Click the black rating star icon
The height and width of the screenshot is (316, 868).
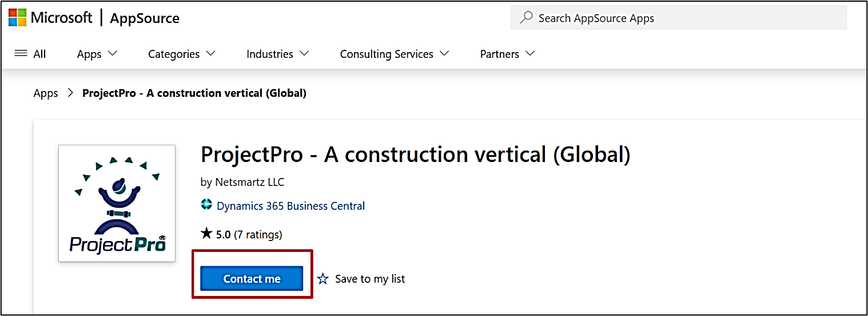tap(206, 234)
